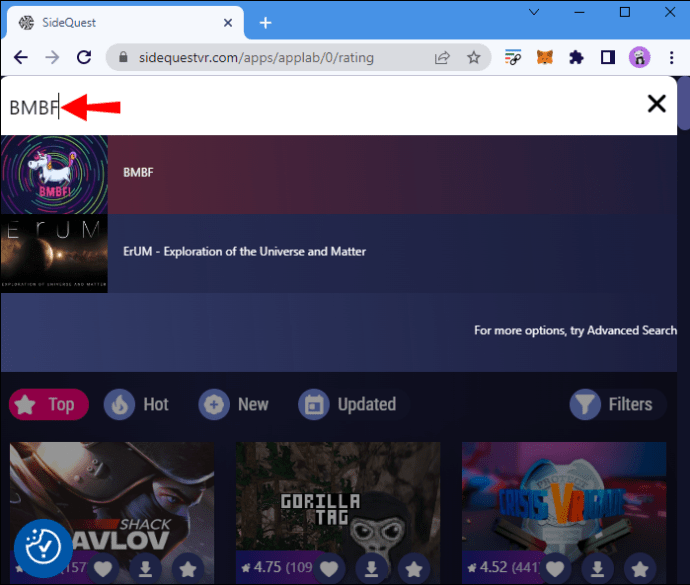Image resolution: width=690 pixels, height=585 pixels.
Task: Go back to the previous page
Action: pos(21,57)
